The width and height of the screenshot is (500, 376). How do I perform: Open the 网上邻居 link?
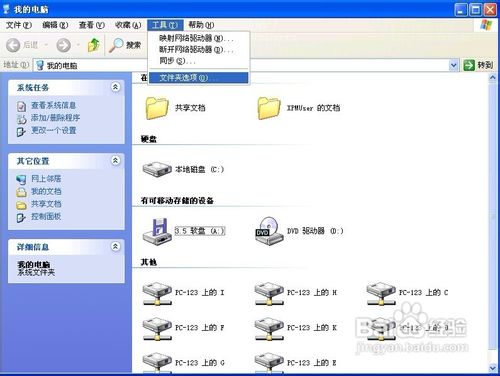[46, 179]
